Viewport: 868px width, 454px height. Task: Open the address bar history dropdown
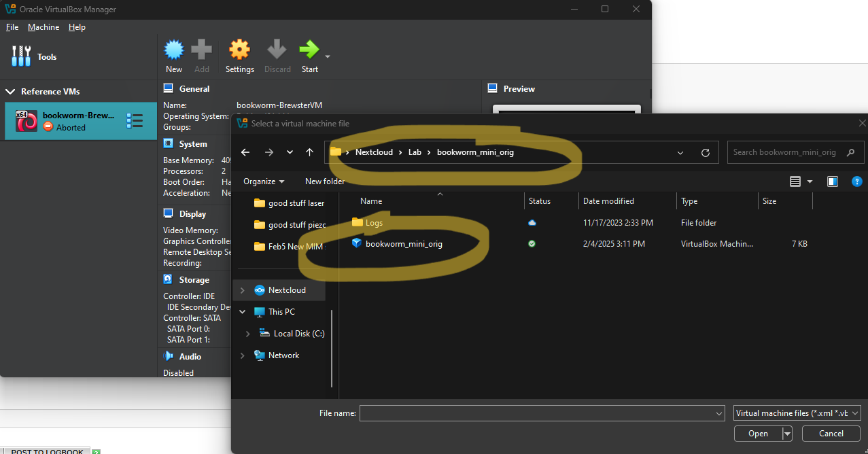(680, 152)
